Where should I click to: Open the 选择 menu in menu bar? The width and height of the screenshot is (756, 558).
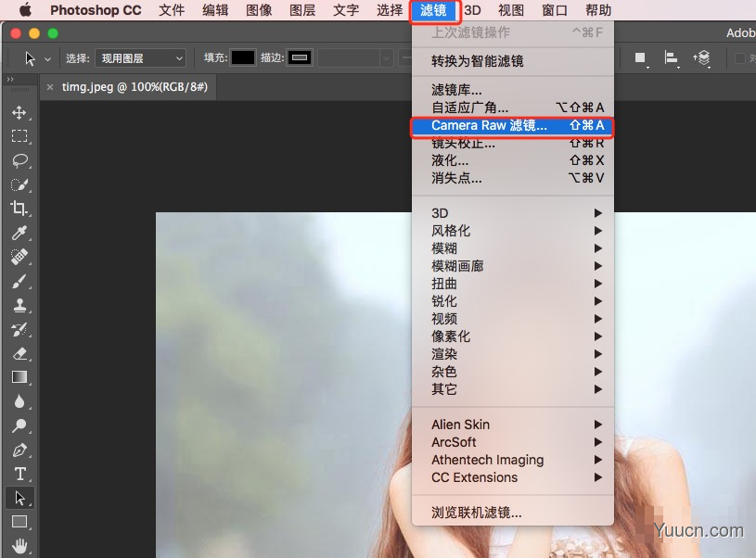pyautogui.click(x=390, y=10)
